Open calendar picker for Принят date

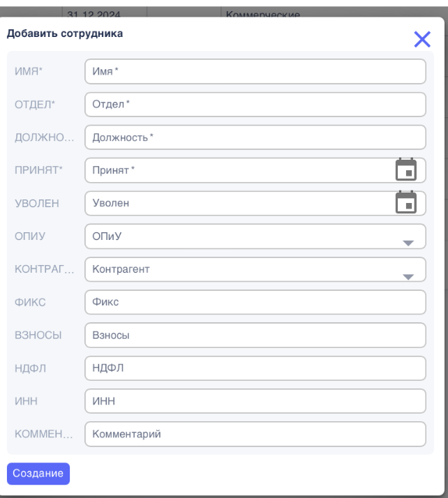pos(406,169)
